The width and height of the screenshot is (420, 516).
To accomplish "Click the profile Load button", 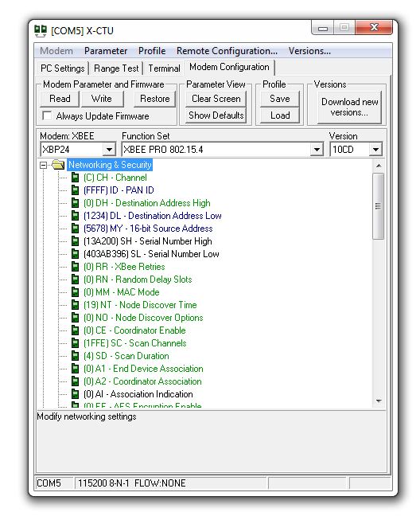I will pos(280,115).
